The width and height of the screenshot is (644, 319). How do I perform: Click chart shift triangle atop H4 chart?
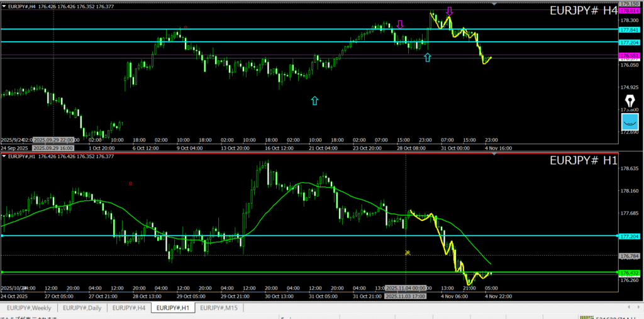494,4
